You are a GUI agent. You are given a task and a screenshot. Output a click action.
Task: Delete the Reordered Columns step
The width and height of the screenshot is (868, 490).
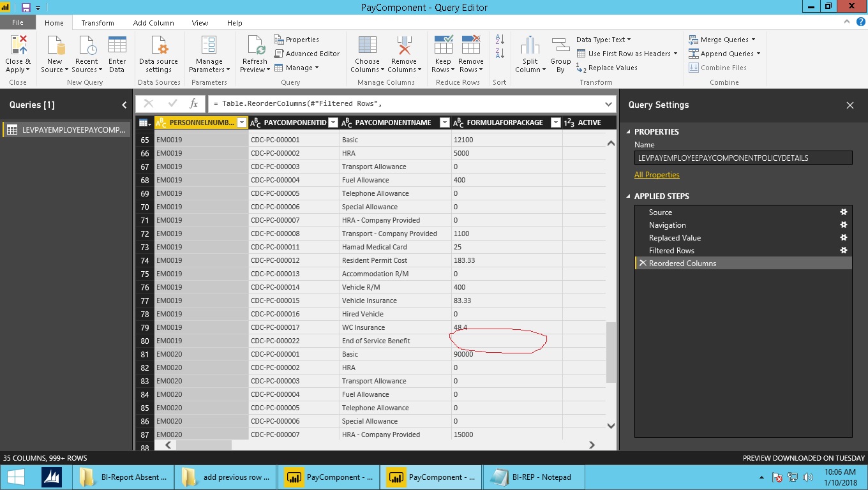(x=643, y=264)
